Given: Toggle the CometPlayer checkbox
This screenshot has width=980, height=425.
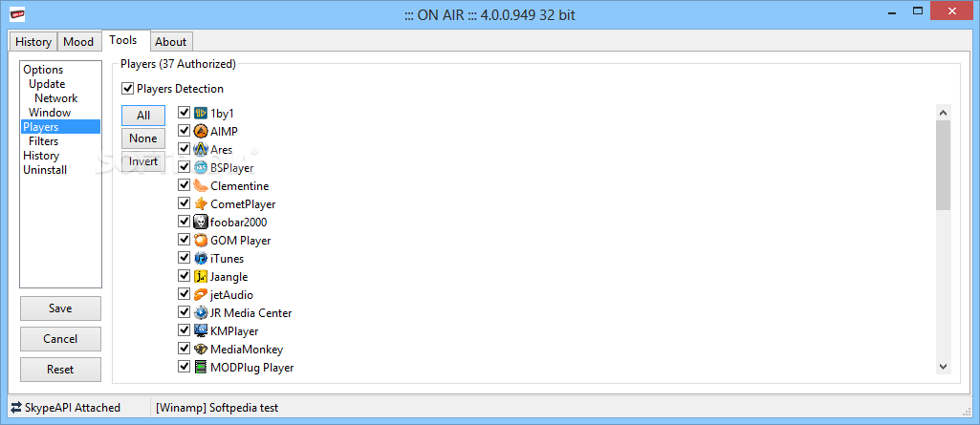Looking at the screenshot, I should click(x=184, y=203).
